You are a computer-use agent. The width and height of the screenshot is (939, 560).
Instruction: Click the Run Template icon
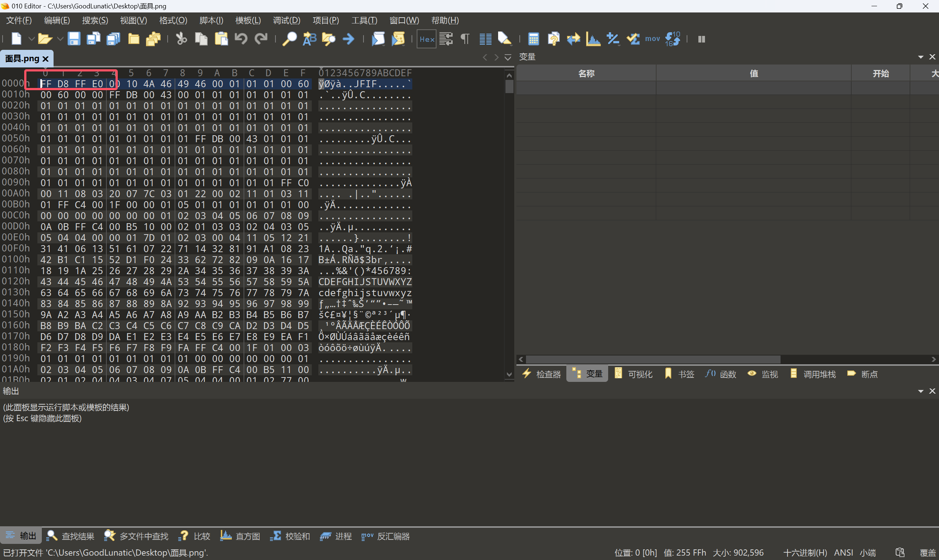(398, 39)
